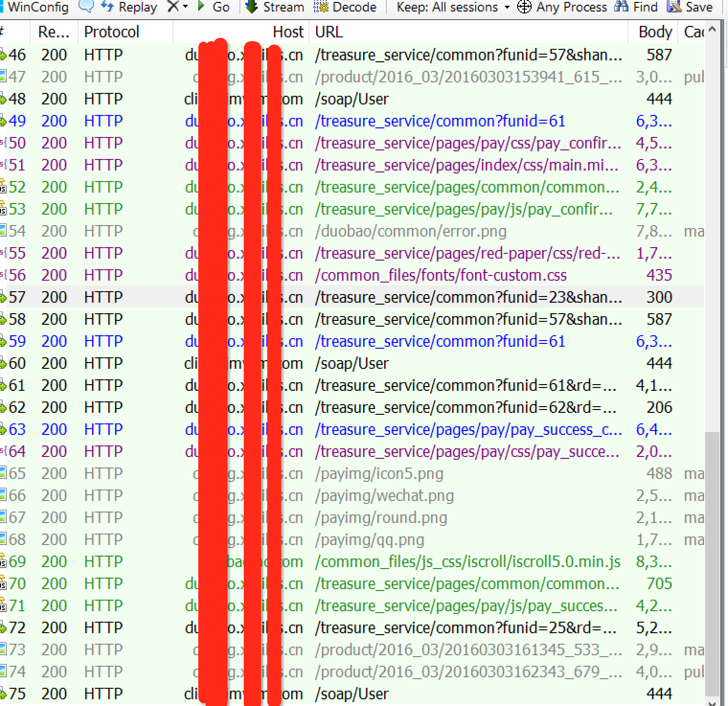728x706 pixels.
Task: Toggle the Decode option
Action: click(x=345, y=7)
